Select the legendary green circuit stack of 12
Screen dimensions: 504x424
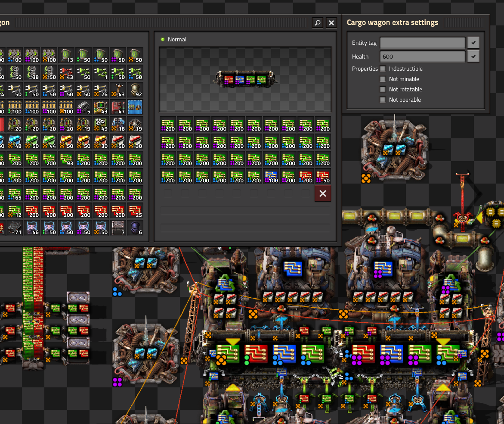click(x=15, y=211)
